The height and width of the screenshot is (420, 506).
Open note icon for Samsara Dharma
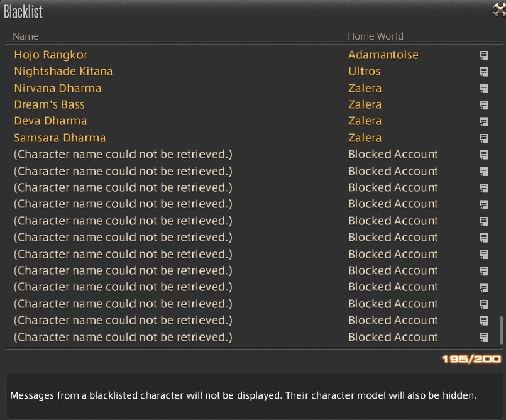click(x=484, y=138)
